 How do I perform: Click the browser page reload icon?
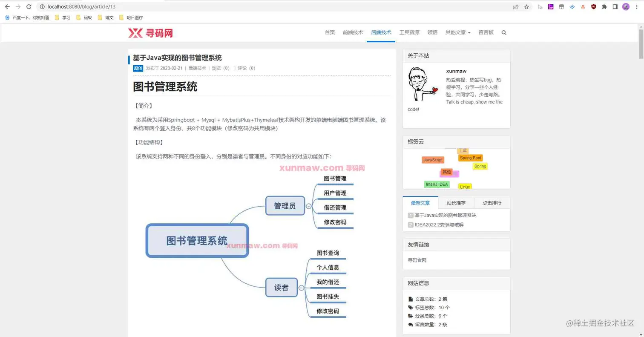point(29,7)
